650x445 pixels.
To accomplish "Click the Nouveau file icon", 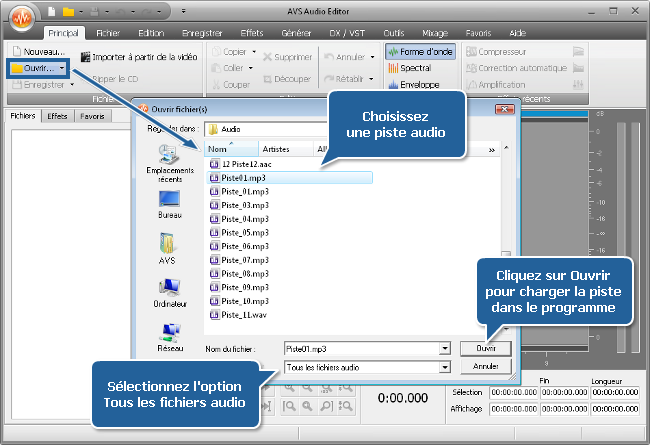I will (16, 50).
